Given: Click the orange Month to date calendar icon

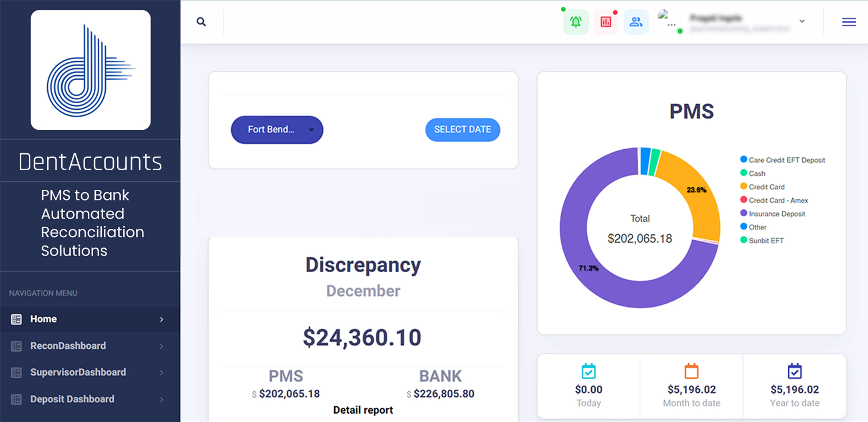Looking at the screenshot, I should pos(691,371).
